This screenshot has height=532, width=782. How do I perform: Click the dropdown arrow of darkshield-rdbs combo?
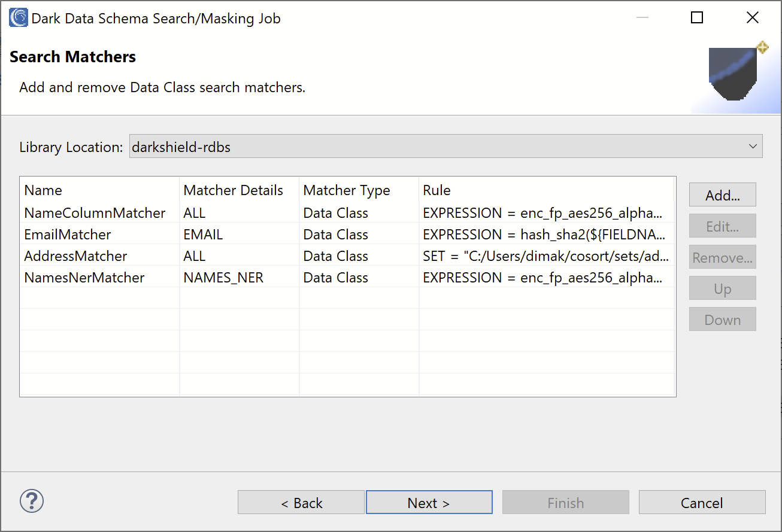pyautogui.click(x=753, y=147)
